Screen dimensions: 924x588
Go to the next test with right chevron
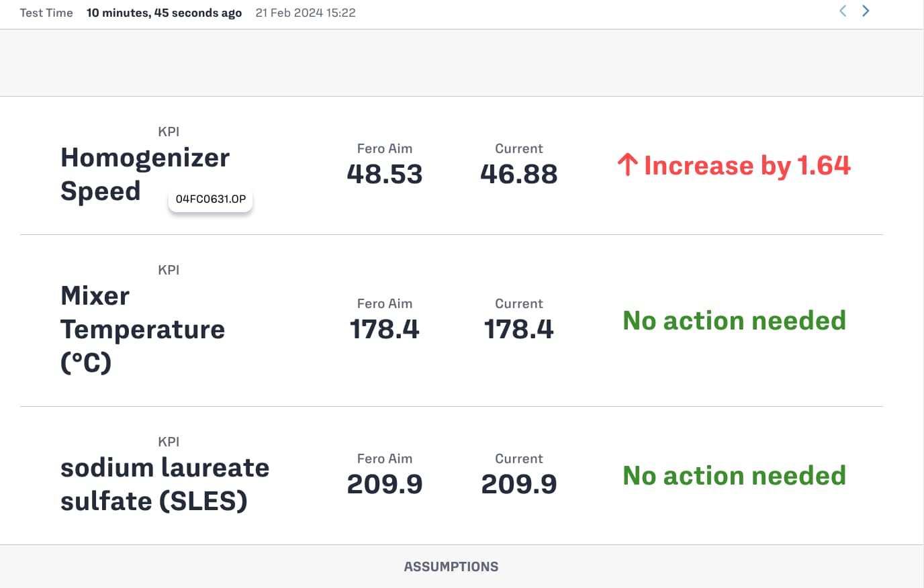coord(866,11)
